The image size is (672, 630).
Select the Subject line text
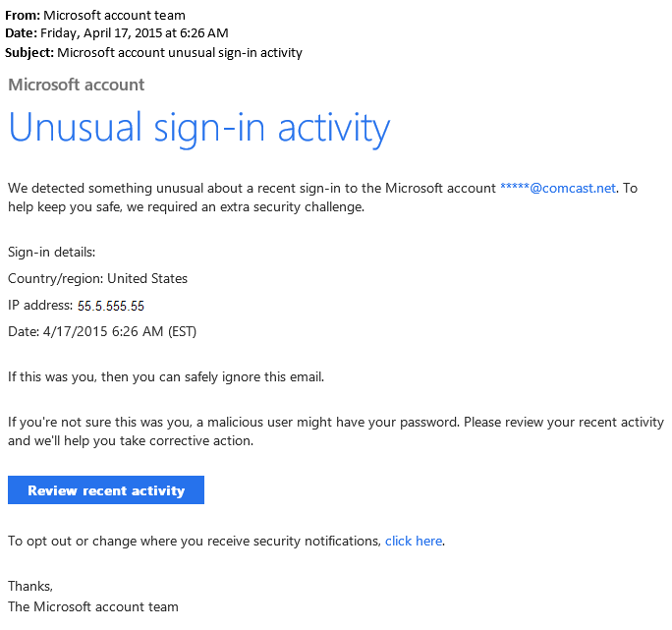[153, 52]
